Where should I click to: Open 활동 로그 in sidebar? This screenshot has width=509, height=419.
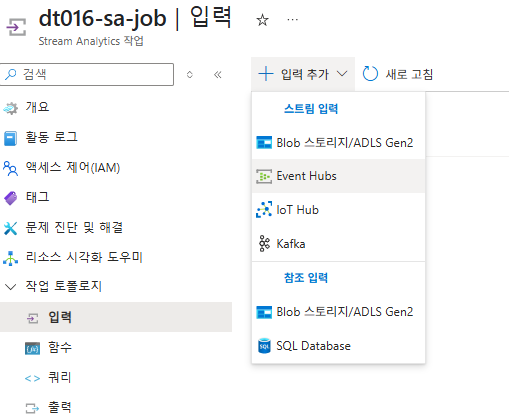pos(51,137)
